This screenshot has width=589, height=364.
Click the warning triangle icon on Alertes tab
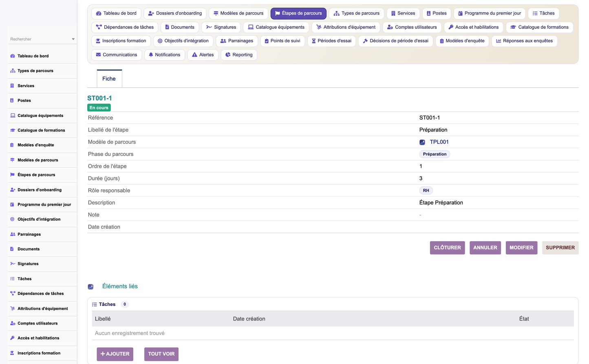coord(194,55)
